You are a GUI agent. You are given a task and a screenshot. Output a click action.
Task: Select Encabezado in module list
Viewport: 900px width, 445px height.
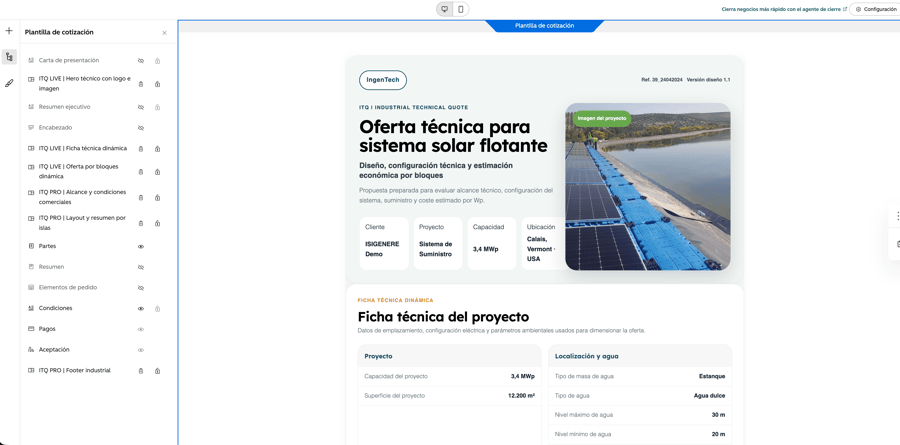pyautogui.click(x=55, y=127)
